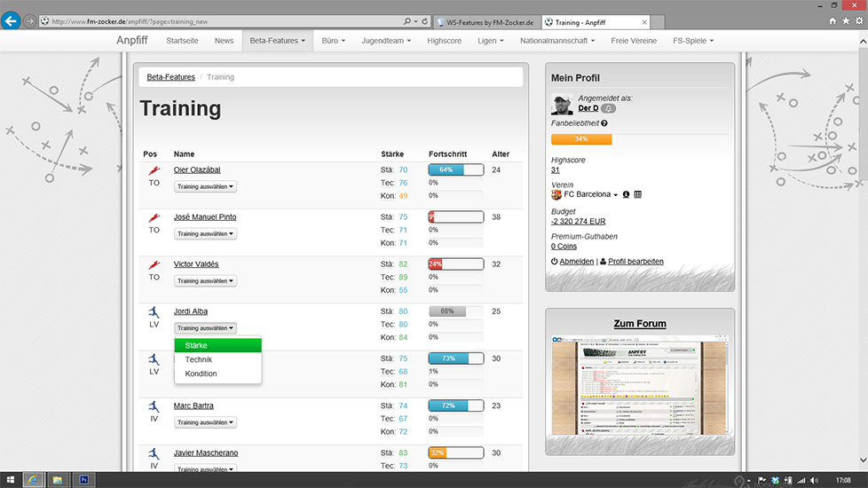Select Stärke from the open training dropdown
868x488 pixels.
[217, 345]
